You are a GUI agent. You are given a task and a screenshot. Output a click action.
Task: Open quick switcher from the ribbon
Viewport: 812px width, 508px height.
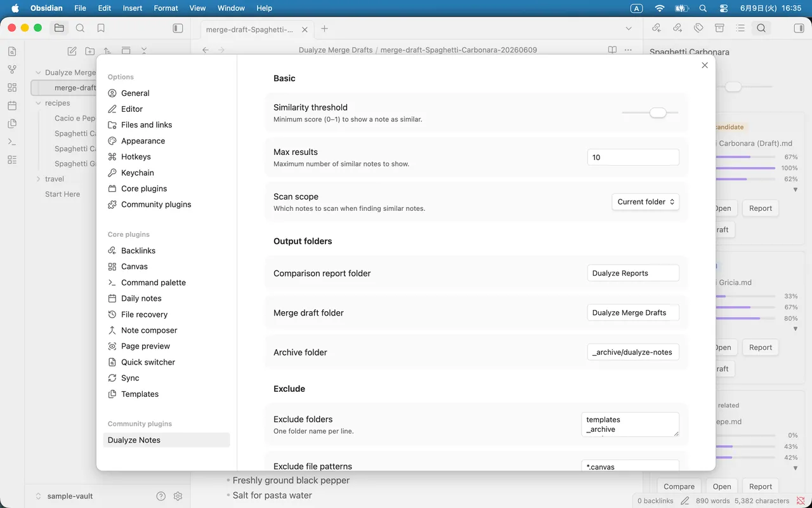12,51
